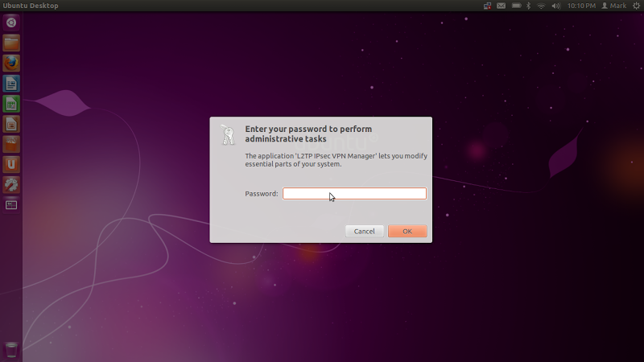Open the clock showing 10:10 PM
The height and width of the screenshot is (362, 644).
(x=581, y=6)
